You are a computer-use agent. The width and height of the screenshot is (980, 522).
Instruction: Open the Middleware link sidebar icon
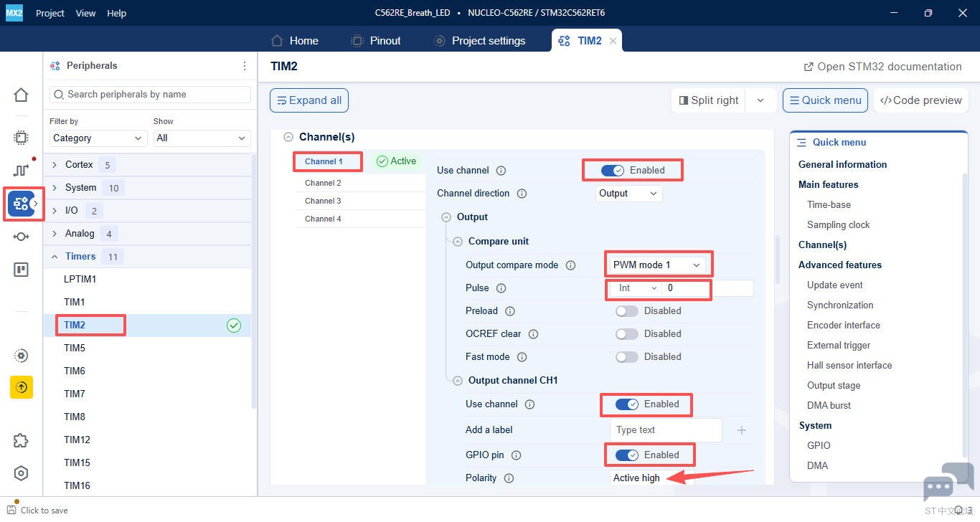(x=21, y=237)
